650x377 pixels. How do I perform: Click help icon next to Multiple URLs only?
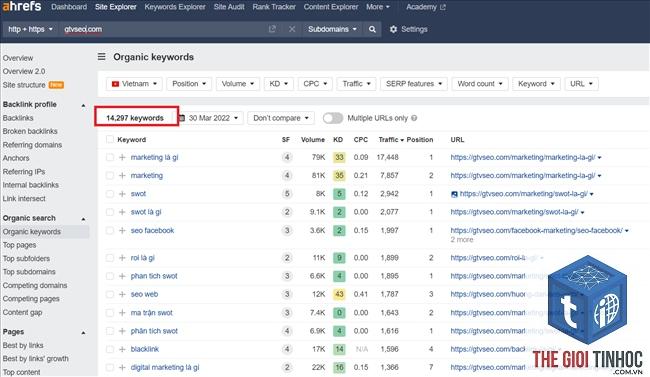(414, 118)
